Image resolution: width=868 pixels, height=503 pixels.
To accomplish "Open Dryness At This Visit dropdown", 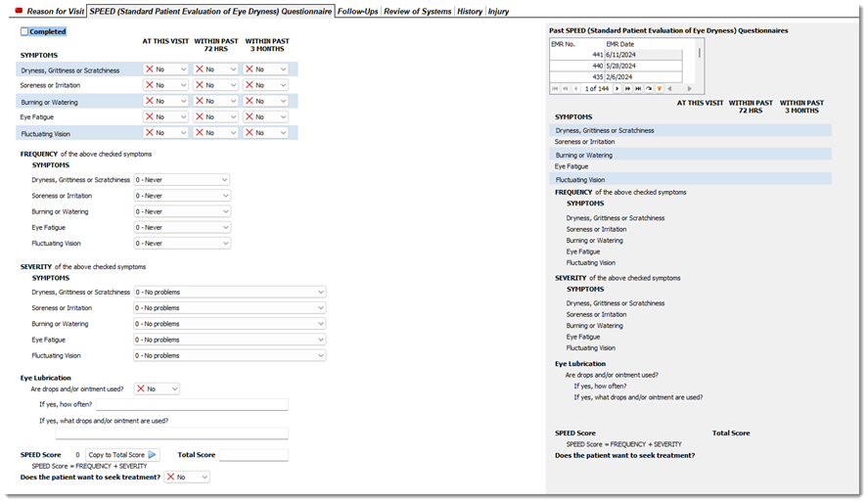I will pyautogui.click(x=166, y=69).
